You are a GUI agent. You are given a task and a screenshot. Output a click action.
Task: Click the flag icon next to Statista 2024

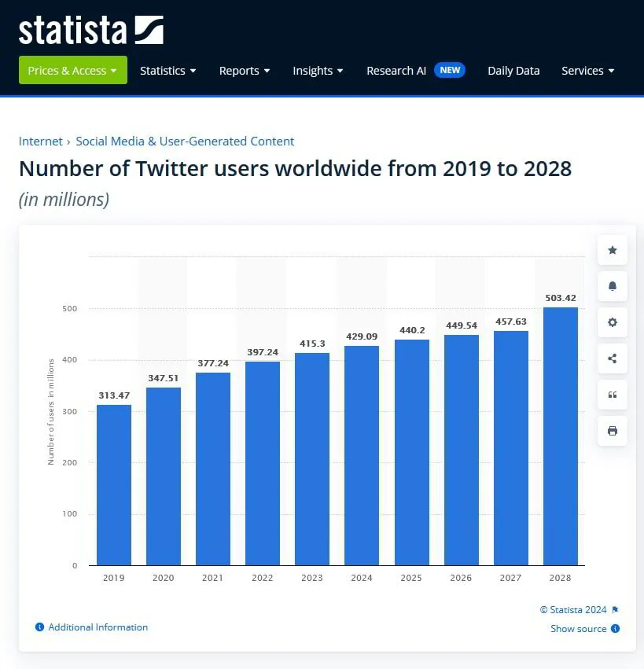pyautogui.click(x=614, y=609)
